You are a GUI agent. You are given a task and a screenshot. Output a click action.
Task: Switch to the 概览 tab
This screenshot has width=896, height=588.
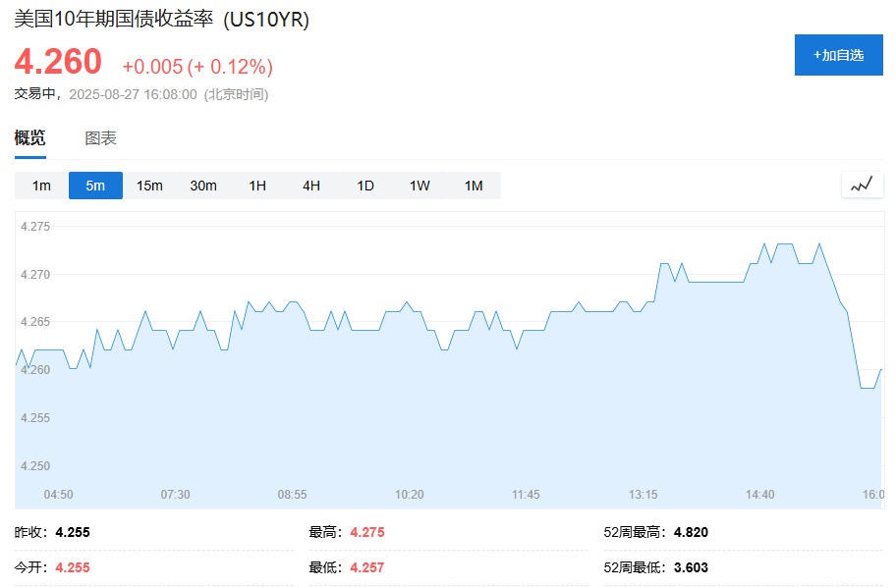pyautogui.click(x=29, y=138)
